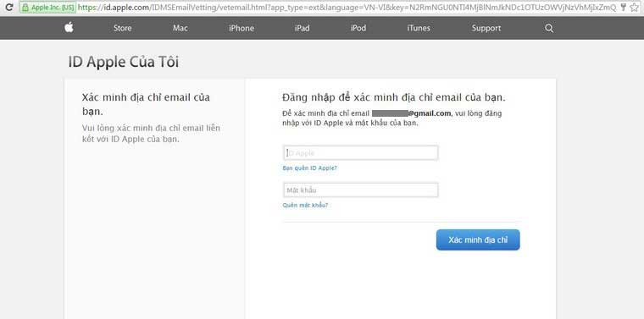Go to the iPod section
The width and height of the screenshot is (644, 319).
[x=358, y=28]
